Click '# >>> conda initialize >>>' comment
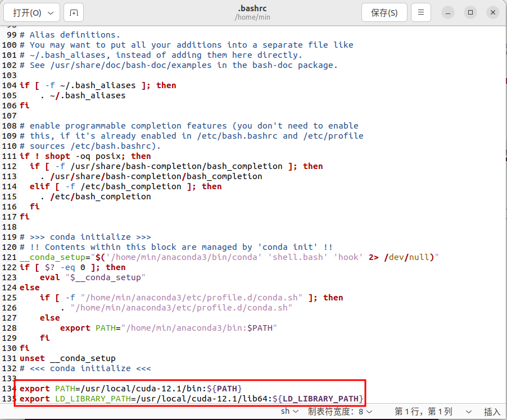This screenshot has width=507, height=420. point(85,237)
